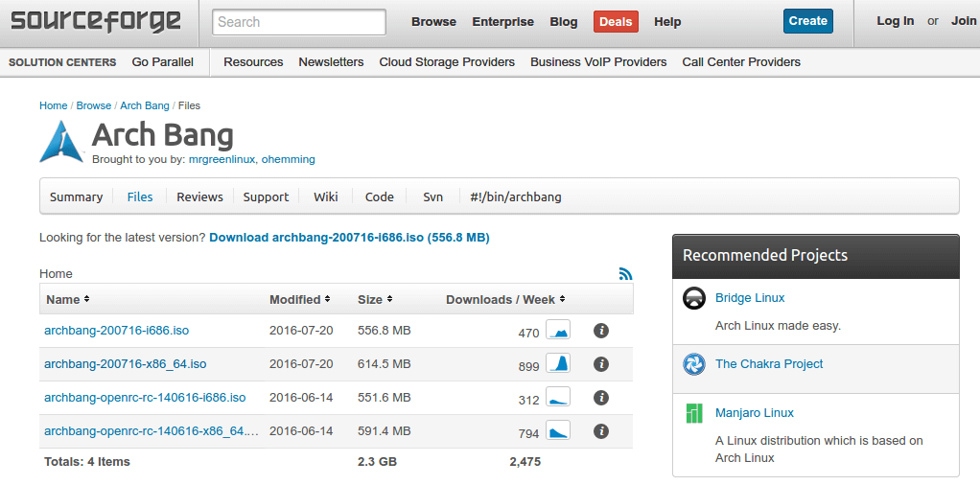
Task: Open info icon for archbang-200716-i686.iso
Action: click(601, 331)
